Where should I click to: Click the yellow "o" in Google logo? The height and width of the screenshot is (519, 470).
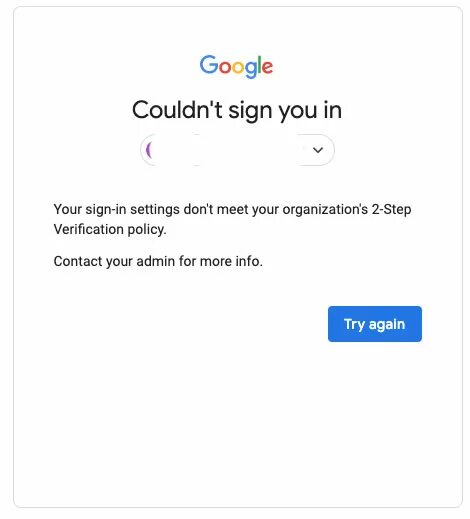(239, 67)
